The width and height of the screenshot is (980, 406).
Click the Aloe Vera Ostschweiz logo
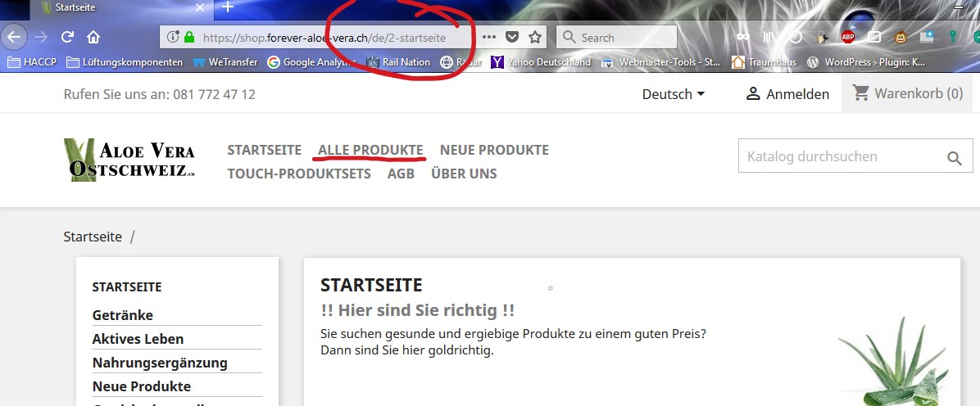129,160
